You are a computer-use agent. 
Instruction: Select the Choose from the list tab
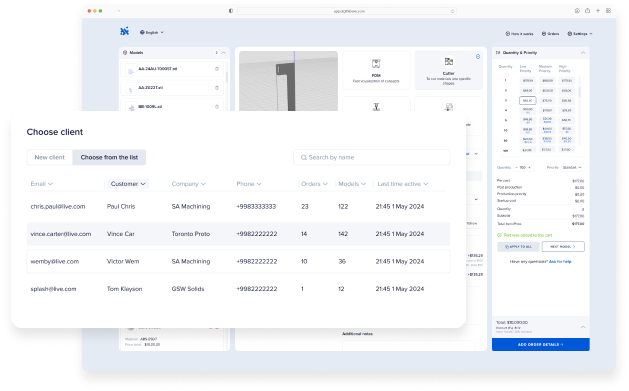click(109, 157)
